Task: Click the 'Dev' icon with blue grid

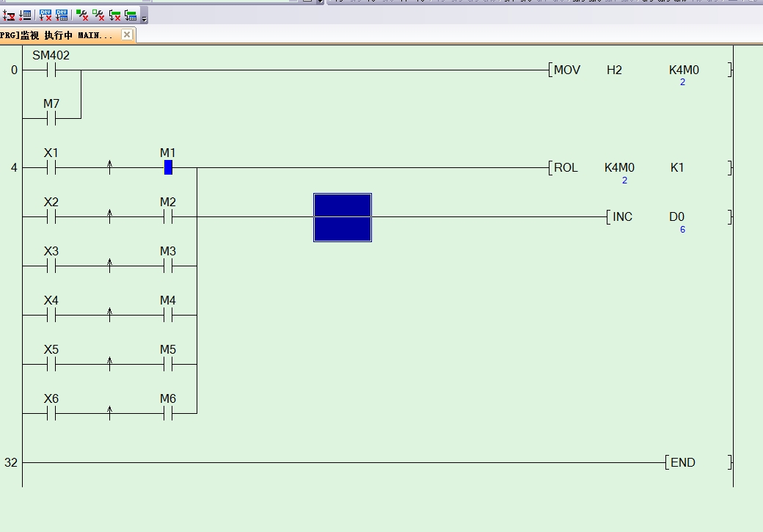Action: (62, 15)
